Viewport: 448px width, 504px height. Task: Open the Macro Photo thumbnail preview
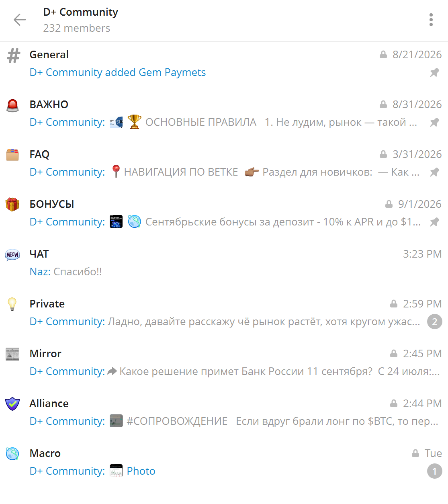click(116, 471)
